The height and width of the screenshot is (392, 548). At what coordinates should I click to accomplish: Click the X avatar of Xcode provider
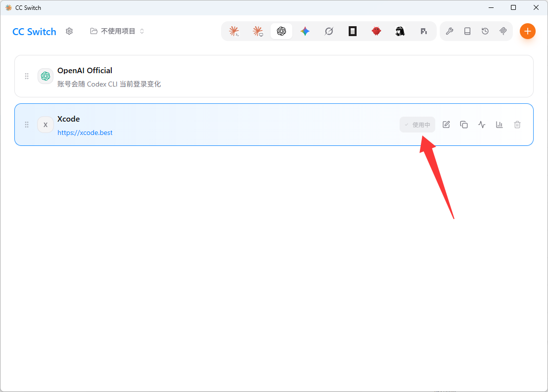tap(46, 125)
